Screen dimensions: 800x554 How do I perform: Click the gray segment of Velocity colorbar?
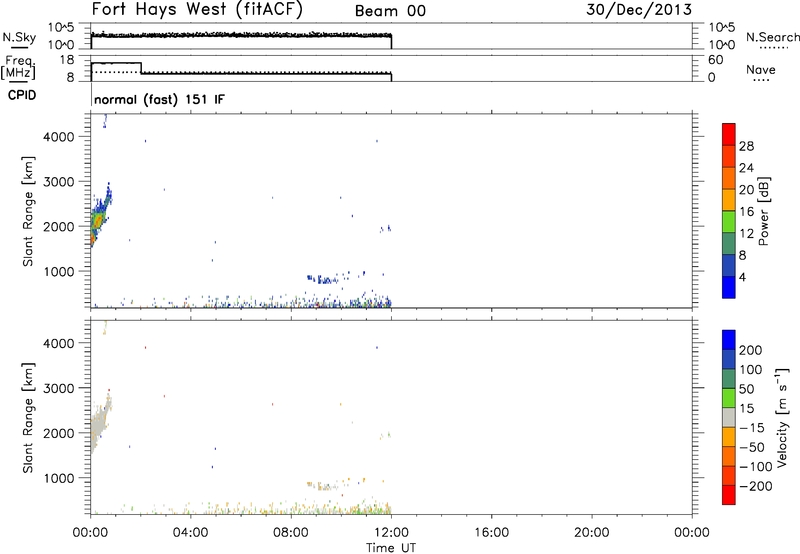coord(729,417)
